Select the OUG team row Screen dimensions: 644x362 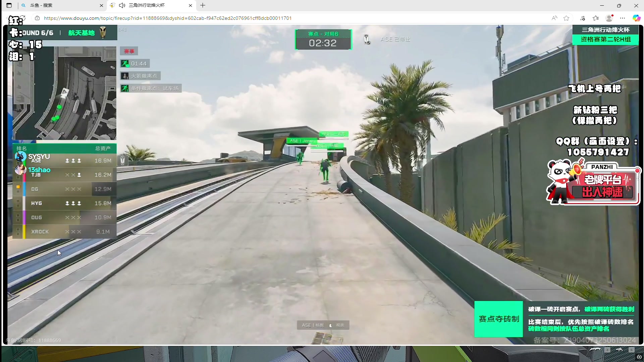tap(64, 218)
